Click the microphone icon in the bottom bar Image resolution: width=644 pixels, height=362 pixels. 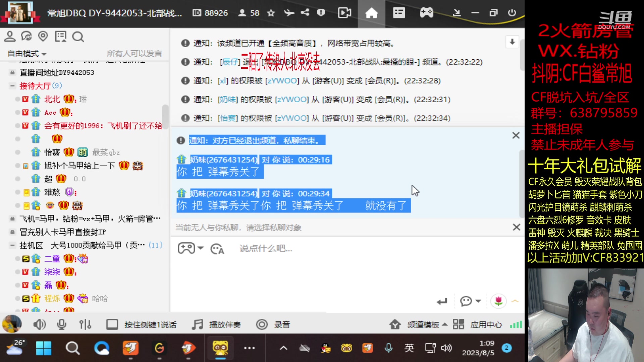(62, 324)
